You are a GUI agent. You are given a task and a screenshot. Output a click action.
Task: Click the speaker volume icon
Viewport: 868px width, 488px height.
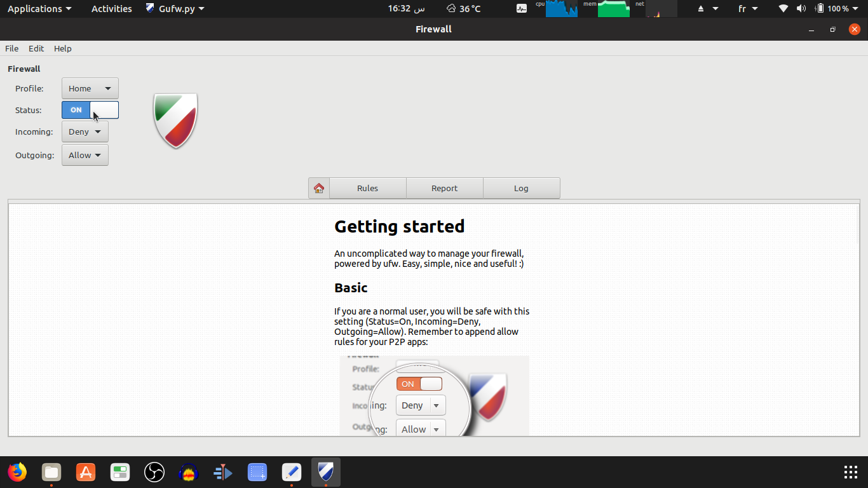coord(801,9)
